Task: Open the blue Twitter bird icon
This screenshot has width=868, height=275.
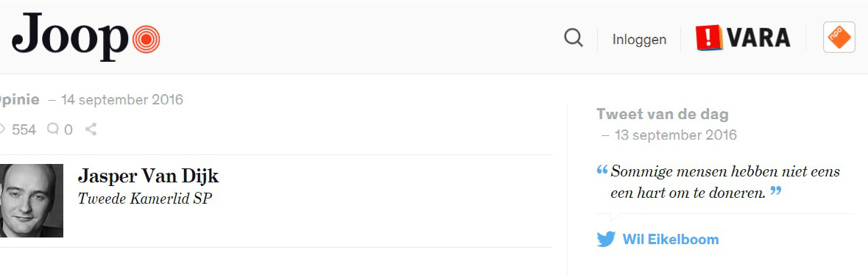Action: (606, 240)
